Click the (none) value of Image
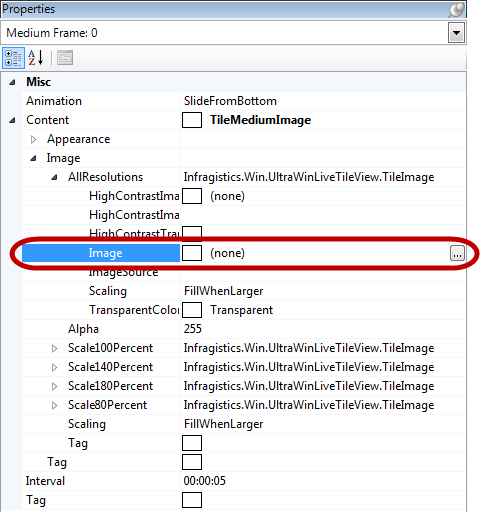490x512 pixels. (x=227, y=253)
